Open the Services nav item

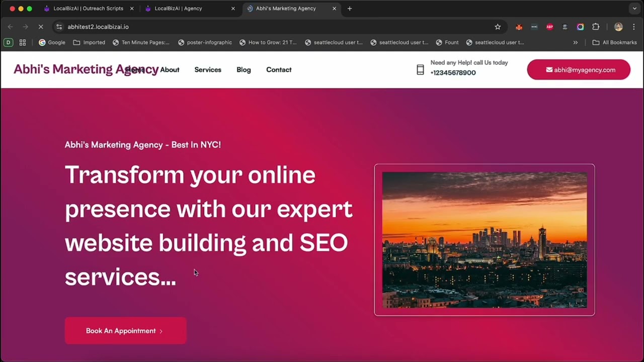[208, 70]
